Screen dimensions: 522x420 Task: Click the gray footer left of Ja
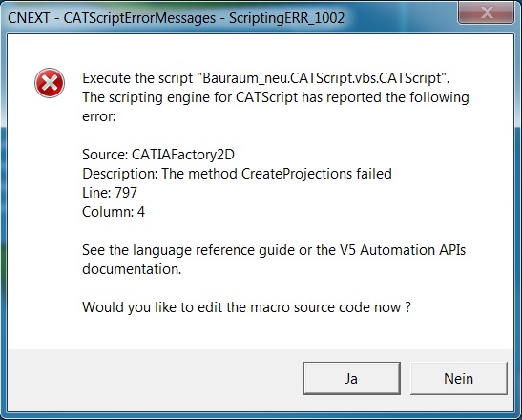[x=155, y=378]
